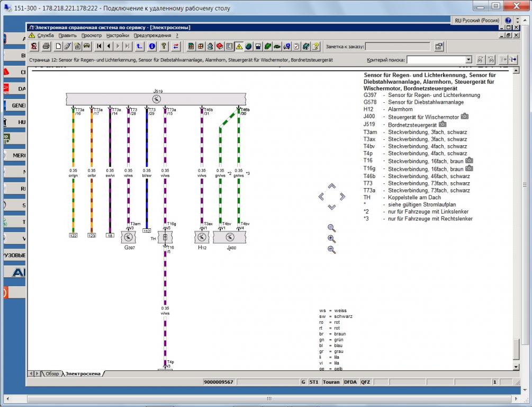The image size is (532, 407).
Task: Zoom out using the minus magnifier
Action: point(331,250)
